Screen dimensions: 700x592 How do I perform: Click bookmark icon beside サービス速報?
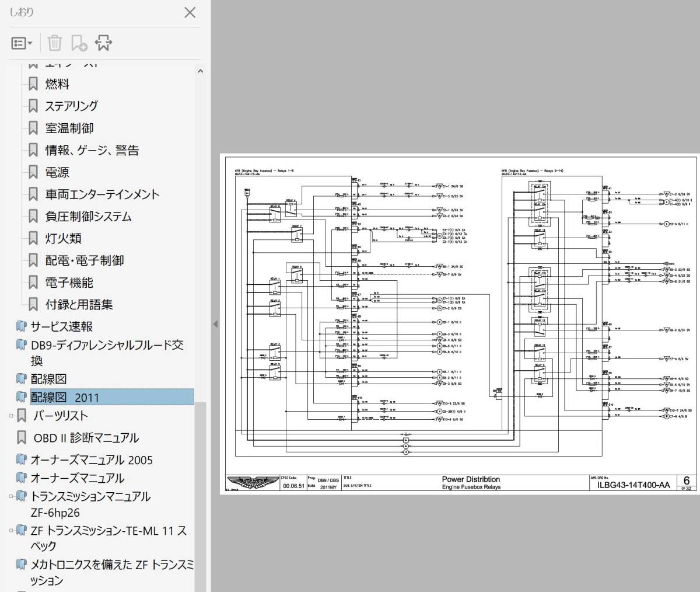(x=22, y=327)
